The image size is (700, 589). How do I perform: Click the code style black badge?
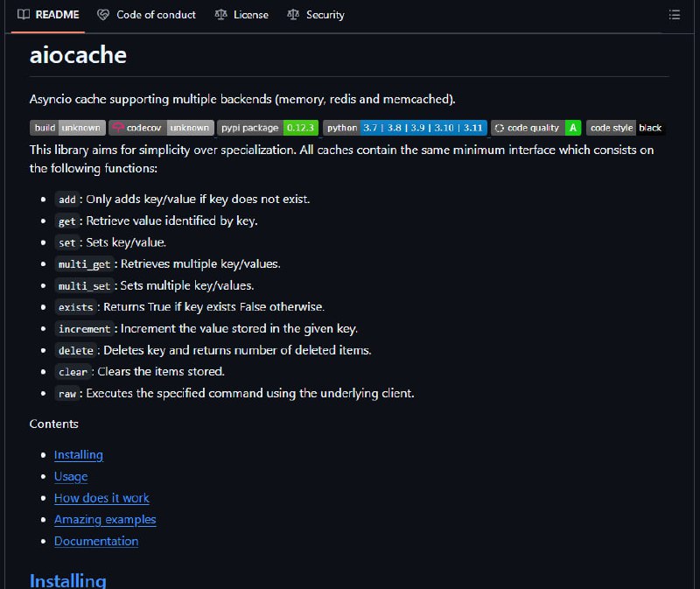(626, 128)
